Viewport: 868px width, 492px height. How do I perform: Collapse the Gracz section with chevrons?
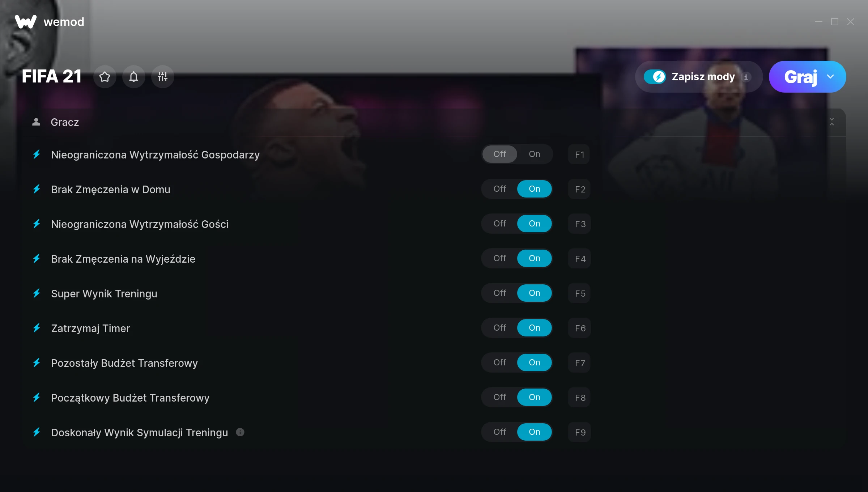pyautogui.click(x=832, y=122)
